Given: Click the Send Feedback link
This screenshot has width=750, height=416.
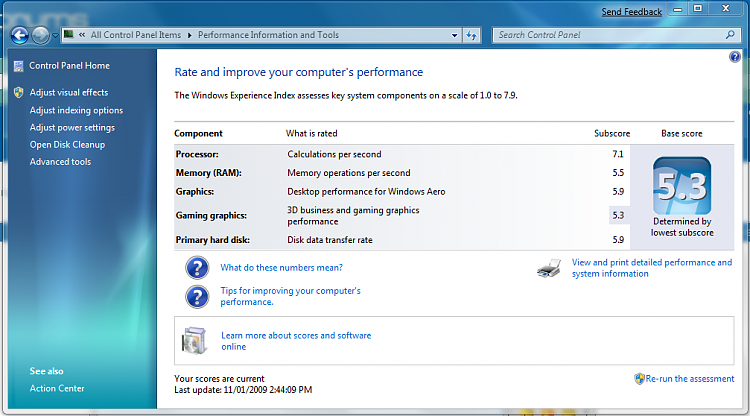Looking at the screenshot, I should [631, 12].
